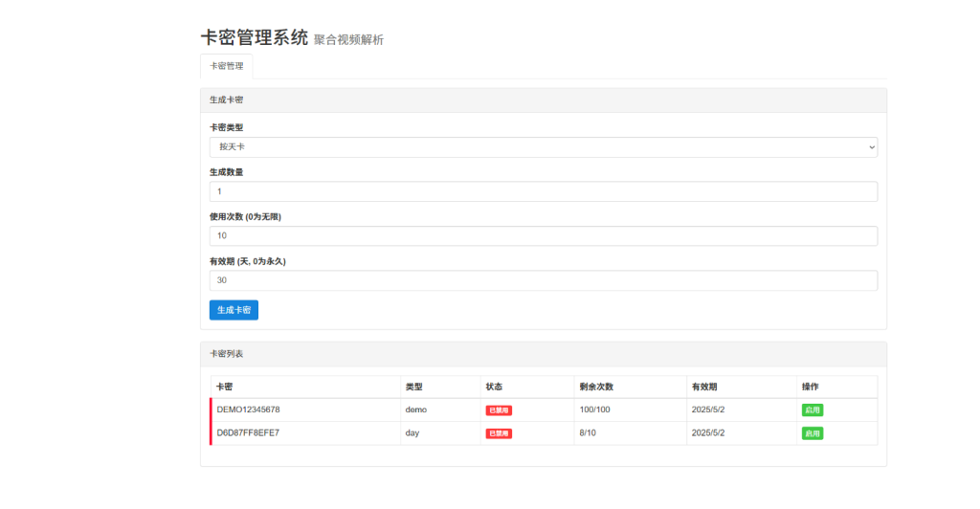Image resolution: width=980 pixels, height=509 pixels.
Task: Click the 生成卡密 panel heading
Action: (227, 100)
